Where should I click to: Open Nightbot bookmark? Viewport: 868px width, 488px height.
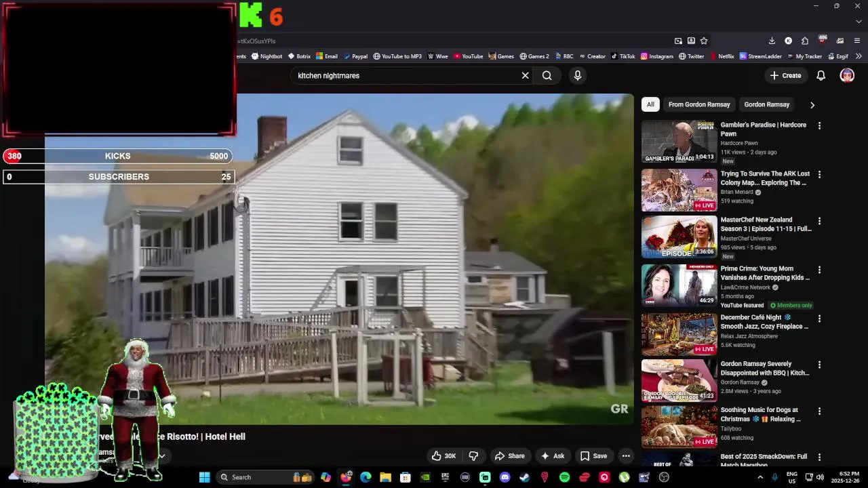(x=266, y=56)
